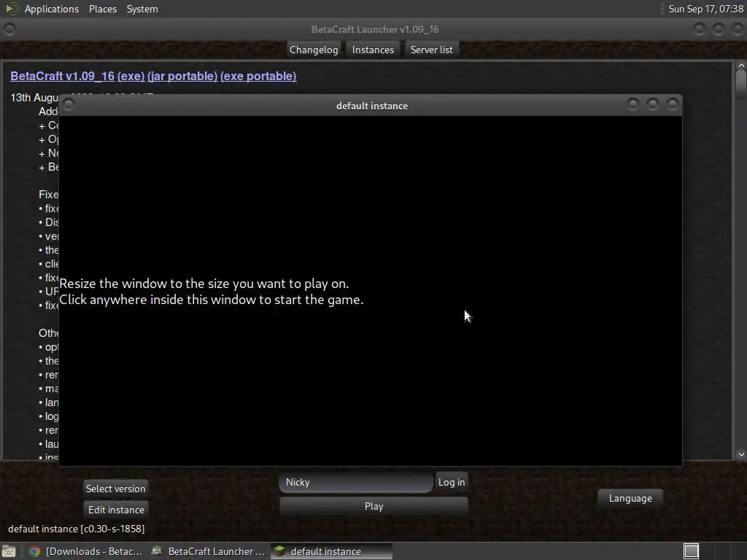747x560 pixels.
Task: Click status text 'default instance [c0.30-s-1858]'
Action: pyautogui.click(x=76, y=529)
